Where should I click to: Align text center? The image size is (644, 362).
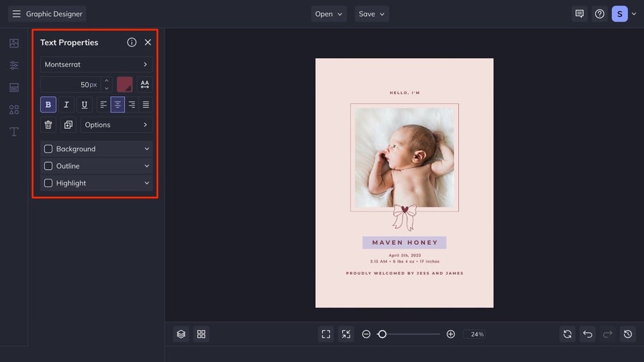coord(117,105)
